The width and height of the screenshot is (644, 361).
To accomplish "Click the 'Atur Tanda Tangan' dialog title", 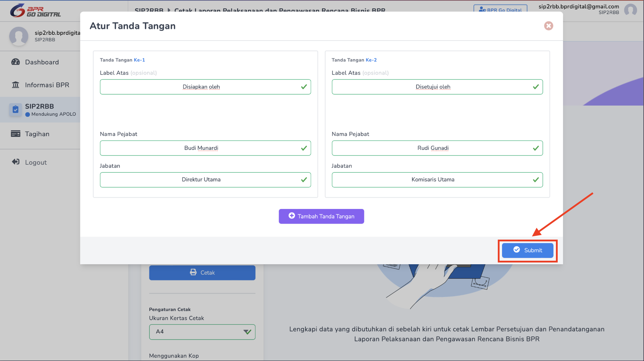I will tap(132, 26).
